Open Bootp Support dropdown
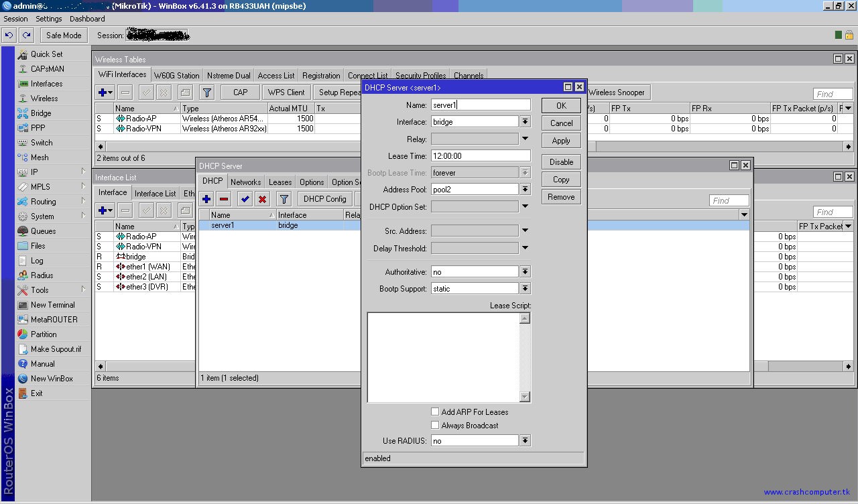Screen dimensions: 858x504 pyautogui.click(x=525, y=289)
